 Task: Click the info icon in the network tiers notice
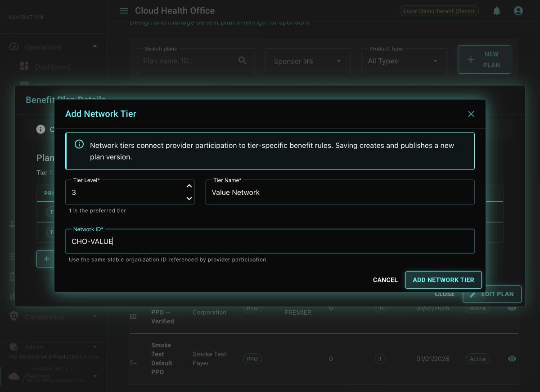(79, 144)
